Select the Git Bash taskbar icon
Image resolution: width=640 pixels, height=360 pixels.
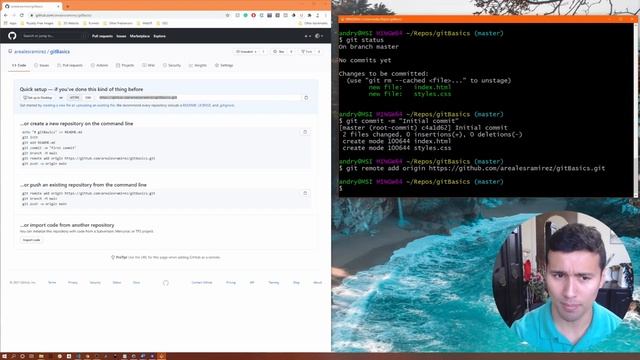click(162, 356)
